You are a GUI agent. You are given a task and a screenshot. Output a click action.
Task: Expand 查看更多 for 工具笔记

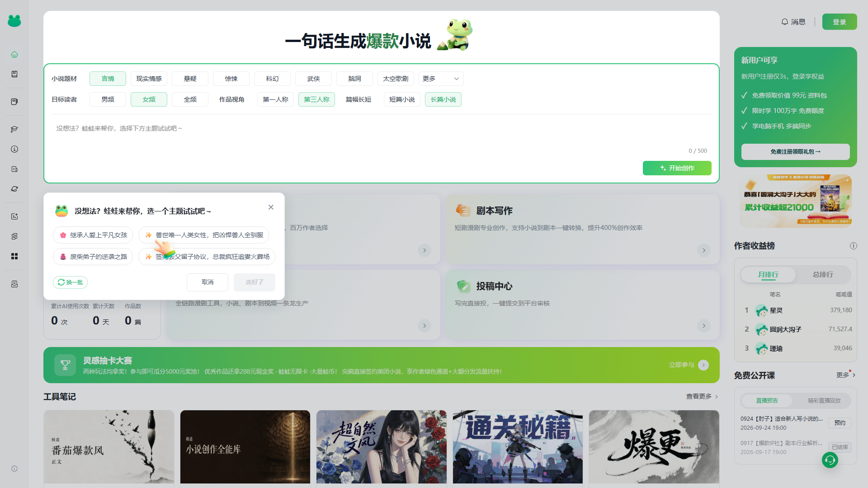702,396
